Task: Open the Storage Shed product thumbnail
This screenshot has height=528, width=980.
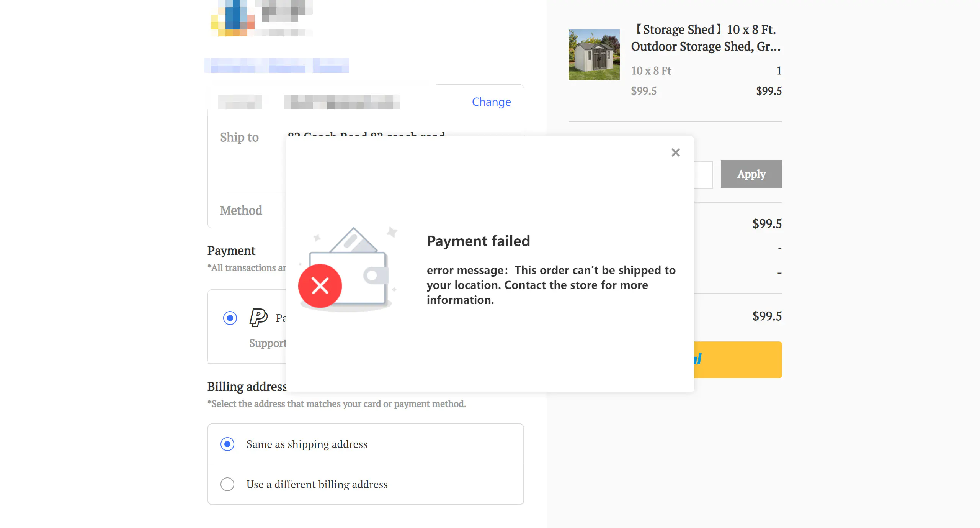Action: (594, 54)
